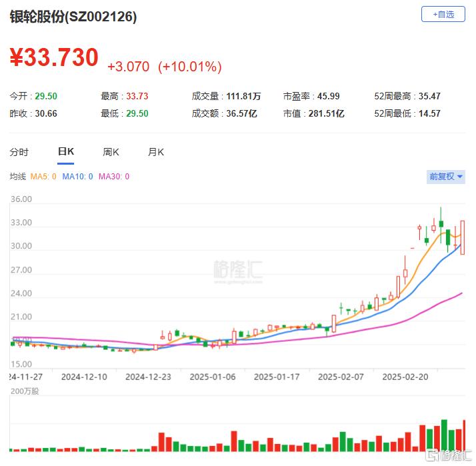Screen dimensions: 476x466
Task: Open the 月K monthly chart tab
Action: [156, 152]
